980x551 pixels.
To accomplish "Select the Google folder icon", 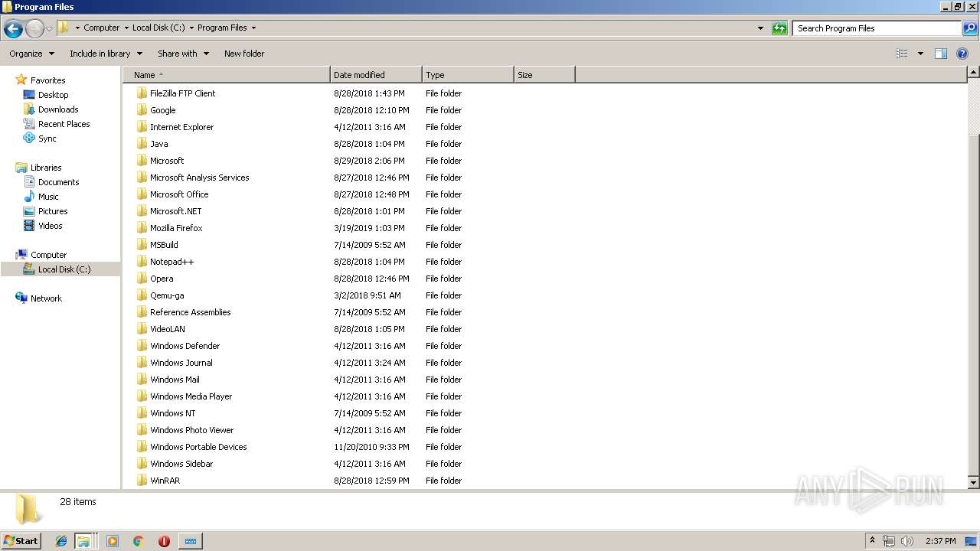I will (x=142, y=110).
